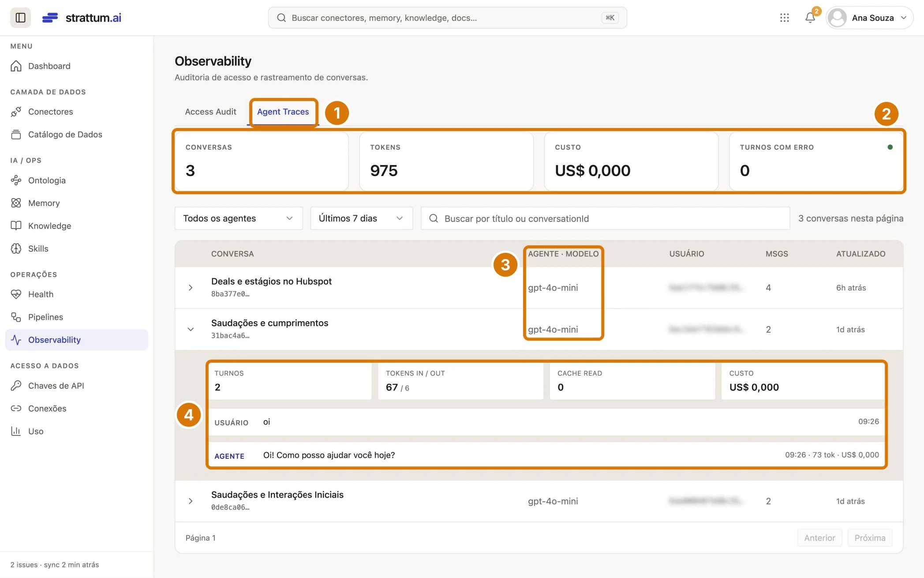The width and height of the screenshot is (924, 578).
Task: Click the Próxima pagination button
Action: pyautogui.click(x=870, y=538)
